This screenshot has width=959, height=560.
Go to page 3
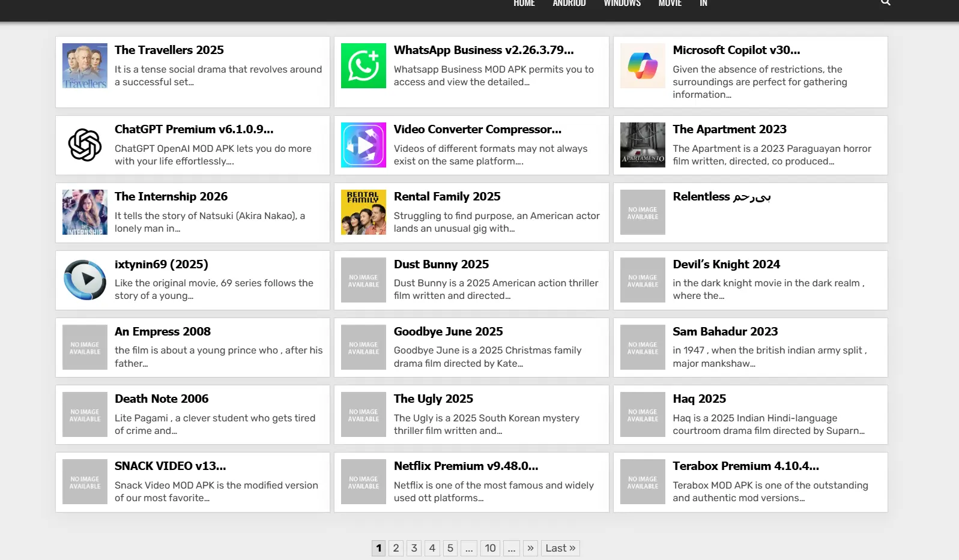(414, 548)
